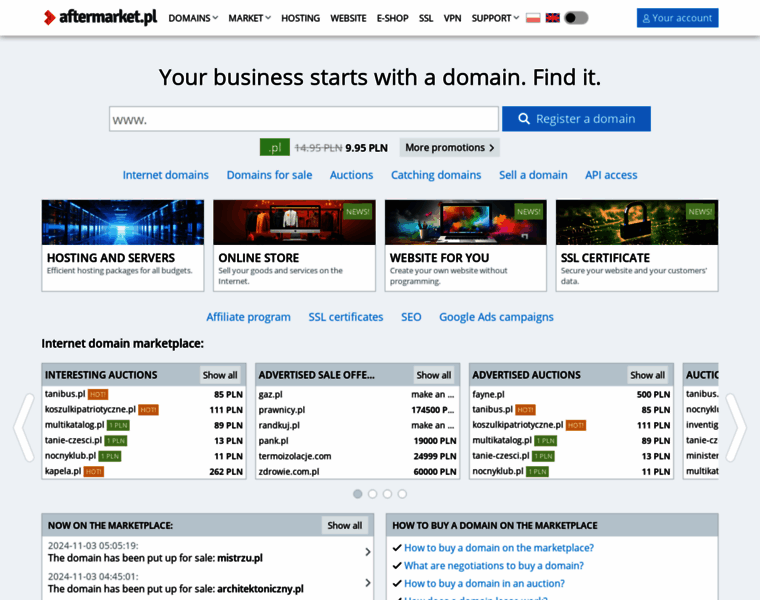Select the fourth carousel page dot
This screenshot has height=600, width=760.
[x=402, y=494]
